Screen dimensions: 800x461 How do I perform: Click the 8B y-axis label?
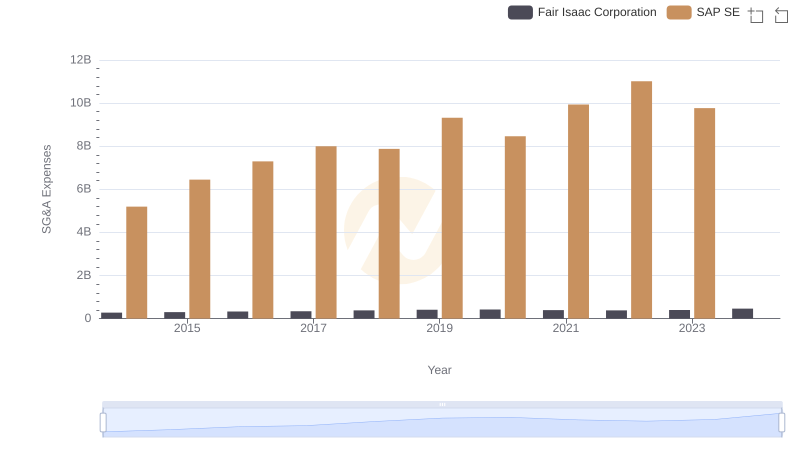point(84,146)
